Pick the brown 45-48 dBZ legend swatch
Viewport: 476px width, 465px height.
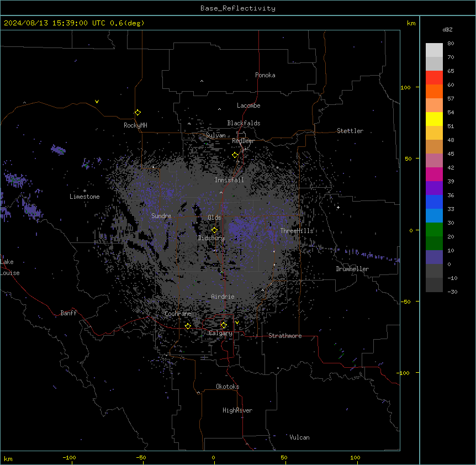[434, 146]
